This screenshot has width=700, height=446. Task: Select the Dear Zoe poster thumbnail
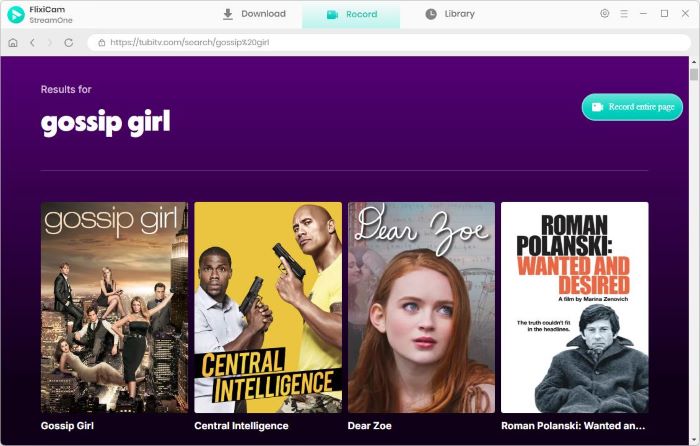pos(421,307)
